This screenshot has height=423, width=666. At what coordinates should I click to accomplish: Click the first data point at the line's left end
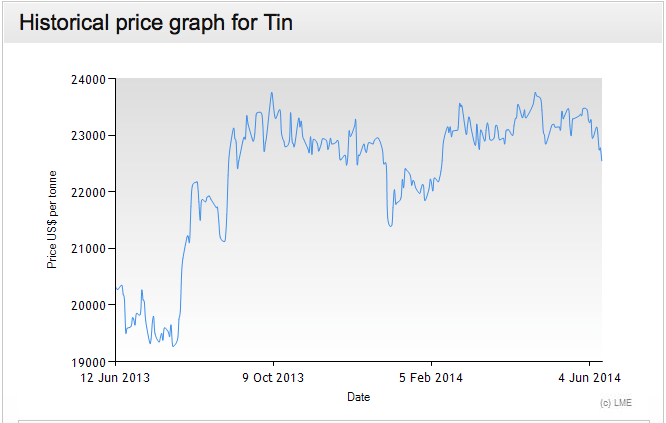[116, 289]
